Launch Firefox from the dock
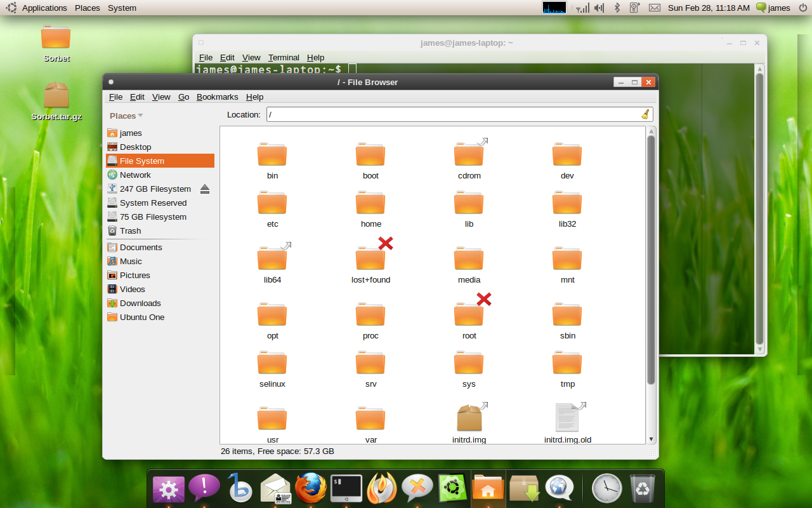The width and height of the screenshot is (812, 508). click(310, 488)
